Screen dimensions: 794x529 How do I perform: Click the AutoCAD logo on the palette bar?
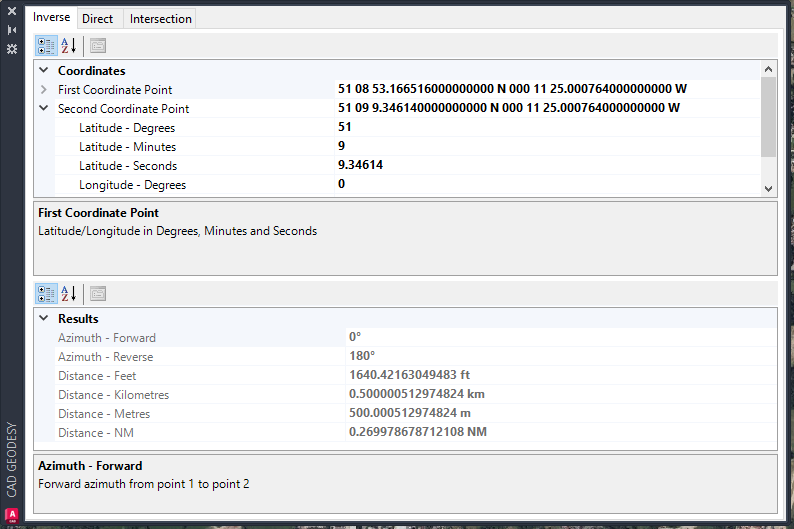pos(12,515)
